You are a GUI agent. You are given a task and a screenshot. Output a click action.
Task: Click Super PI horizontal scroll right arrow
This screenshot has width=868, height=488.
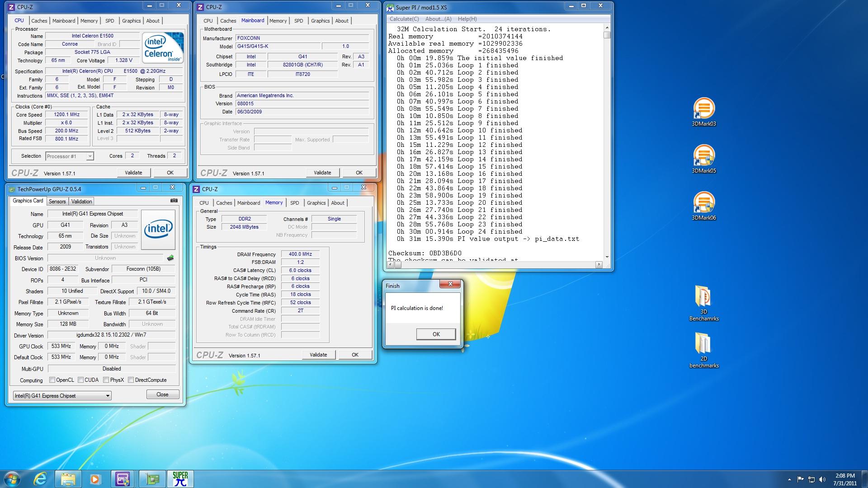[x=599, y=264]
